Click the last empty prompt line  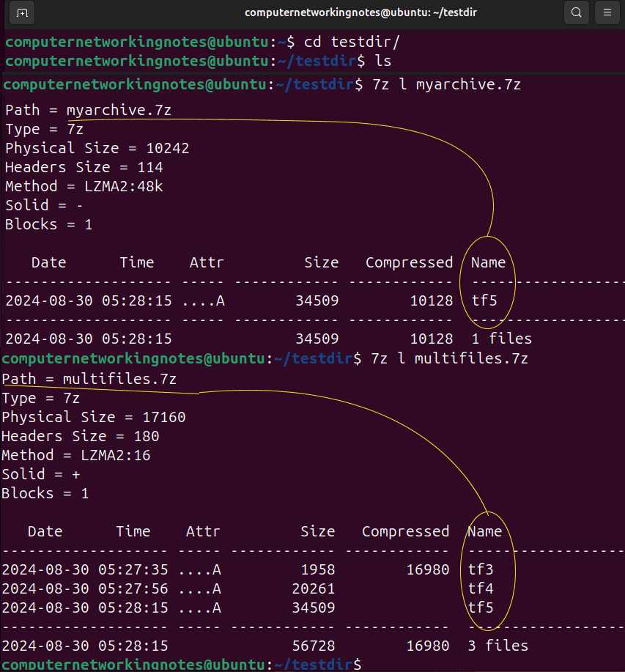click(182, 664)
